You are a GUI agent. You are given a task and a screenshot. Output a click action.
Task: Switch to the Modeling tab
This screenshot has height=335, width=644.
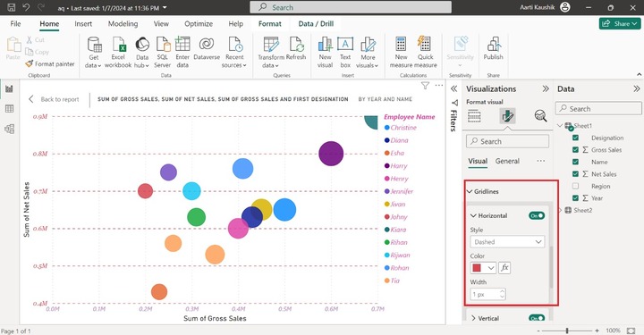click(x=123, y=24)
